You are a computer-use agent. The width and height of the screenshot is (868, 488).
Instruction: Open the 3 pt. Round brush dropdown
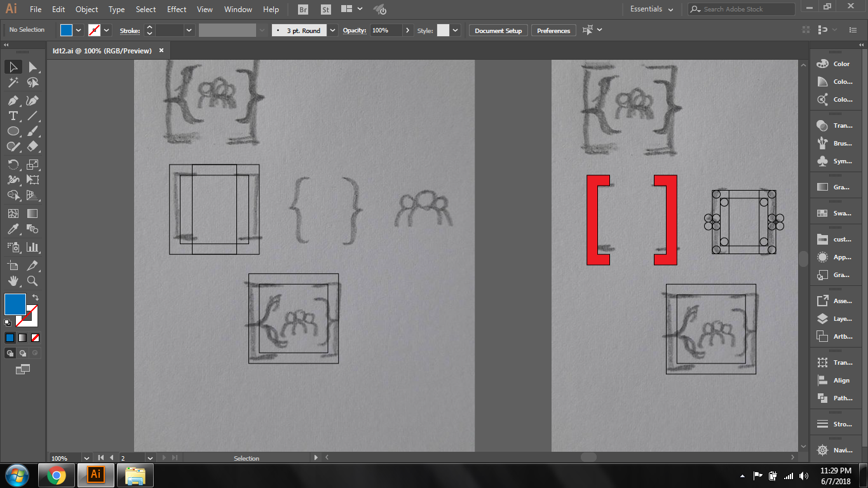(332, 30)
